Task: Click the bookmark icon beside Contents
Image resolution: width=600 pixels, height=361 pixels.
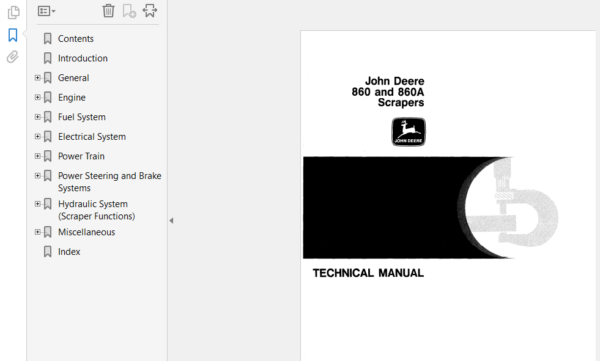Action: coord(47,39)
